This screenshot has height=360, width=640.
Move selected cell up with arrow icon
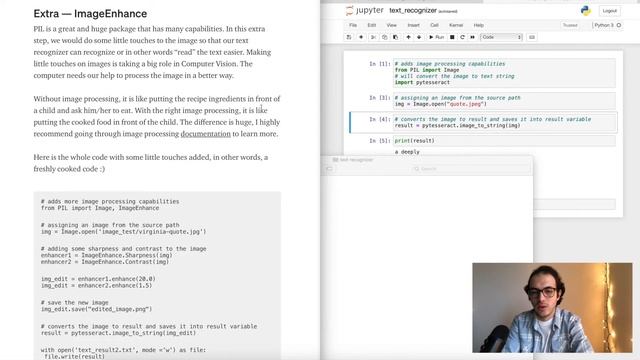408,37
